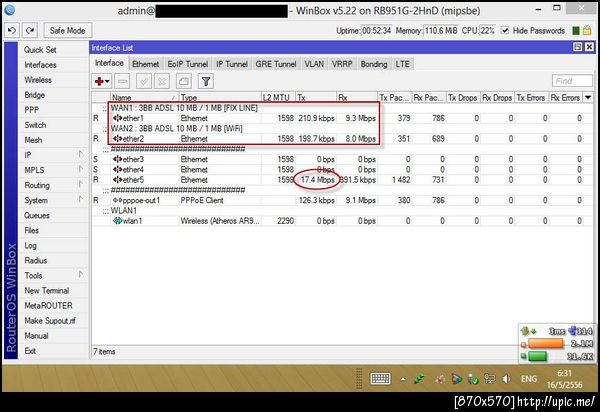
Task: Click the X disable icon
Action: tap(162, 81)
